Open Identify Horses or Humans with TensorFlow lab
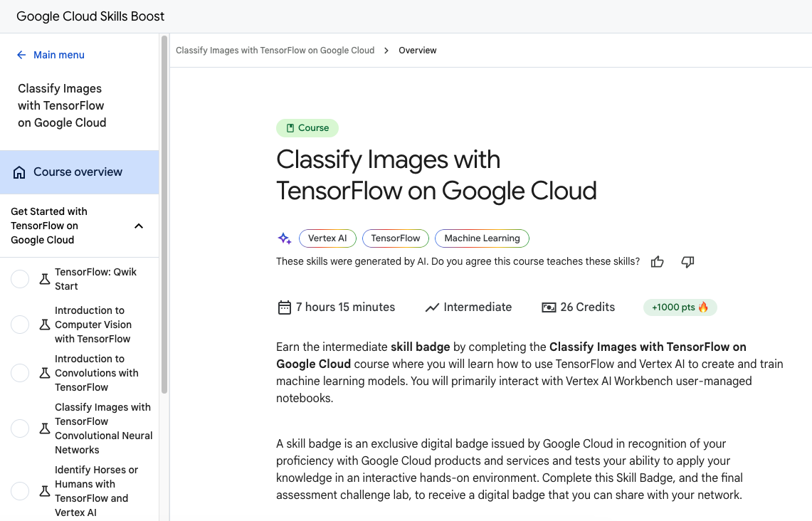812x521 pixels. 96,491
